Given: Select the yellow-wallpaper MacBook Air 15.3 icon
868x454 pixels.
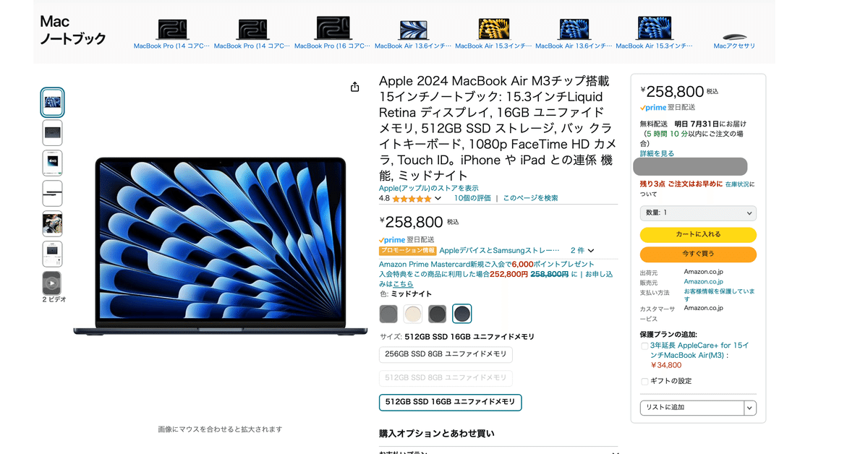Looking at the screenshot, I should pyautogui.click(x=494, y=29).
